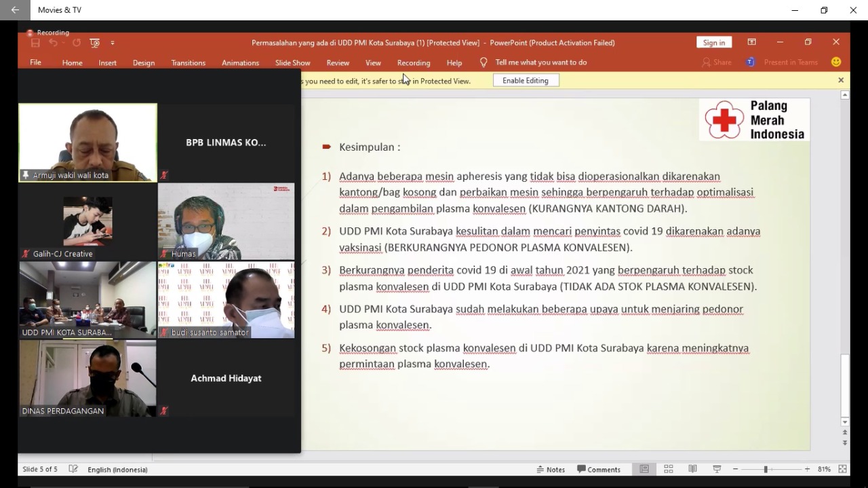Image resolution: width=868 pixels, height=488 pixels.
Task: Click muted mic icon beside budi susanto samator
Action: [x=164, y=333]
